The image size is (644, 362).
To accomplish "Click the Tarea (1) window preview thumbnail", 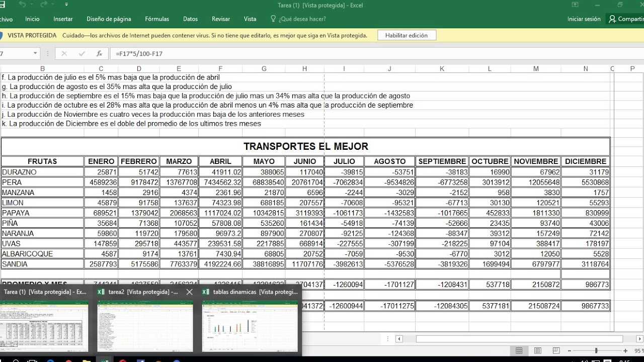I will [x=44, y=326].
